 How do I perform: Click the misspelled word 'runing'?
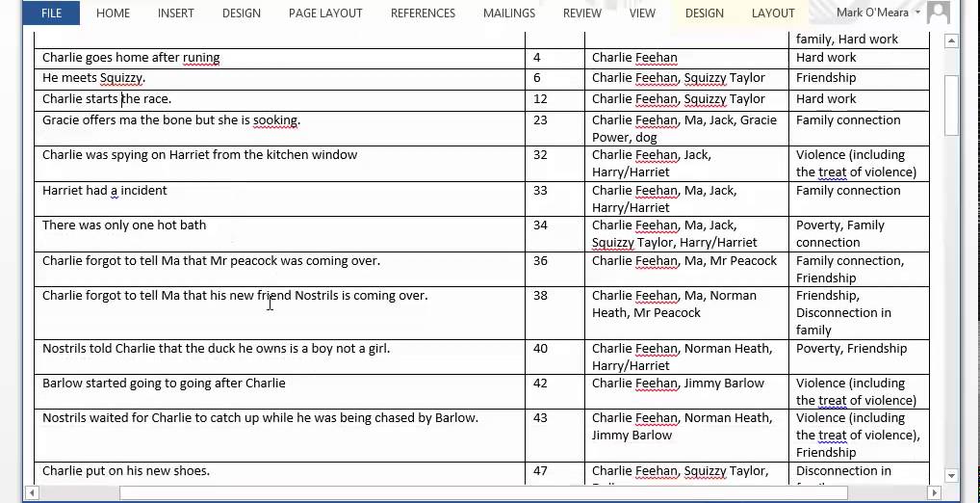[x=201, y=58]
